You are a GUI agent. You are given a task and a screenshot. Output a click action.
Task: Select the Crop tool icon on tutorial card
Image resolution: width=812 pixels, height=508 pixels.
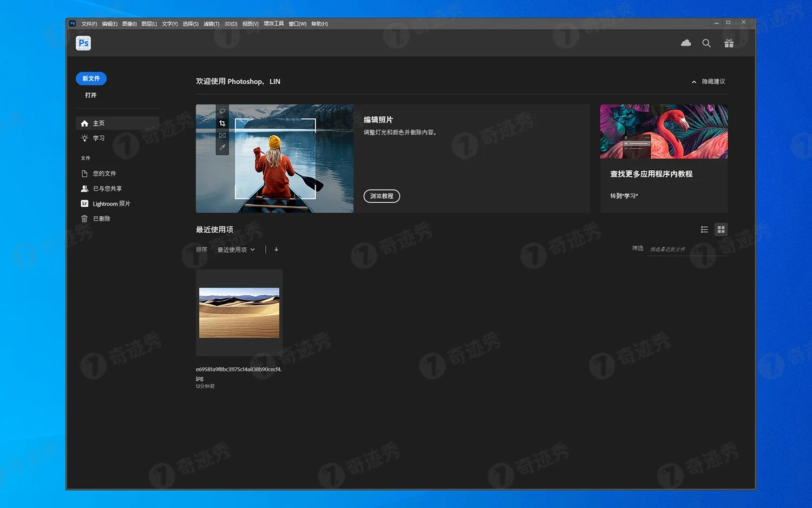222,123
